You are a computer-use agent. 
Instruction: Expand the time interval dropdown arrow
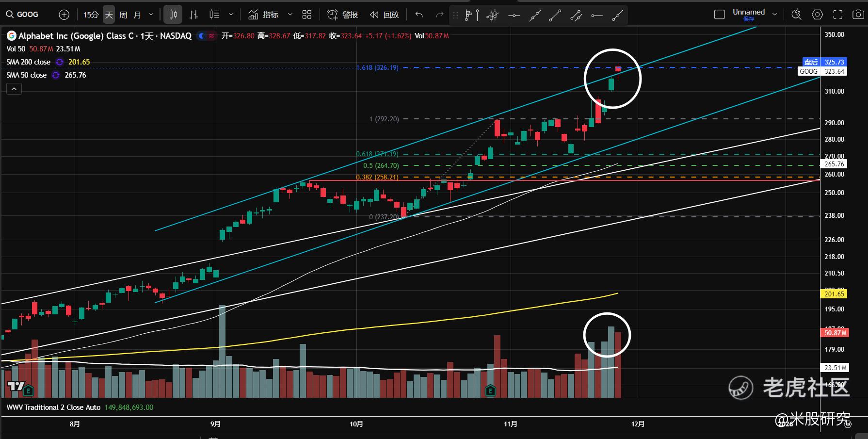(151, 15)
